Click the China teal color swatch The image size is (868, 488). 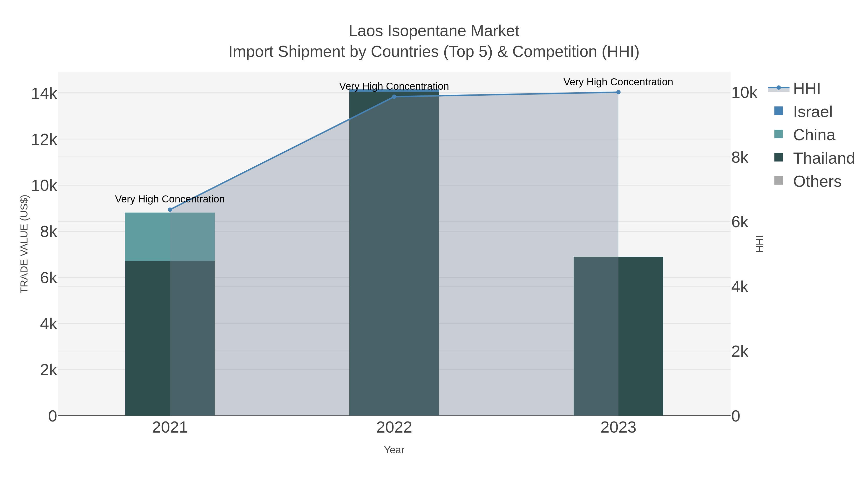pyautogui.click(x=779, y=134)
